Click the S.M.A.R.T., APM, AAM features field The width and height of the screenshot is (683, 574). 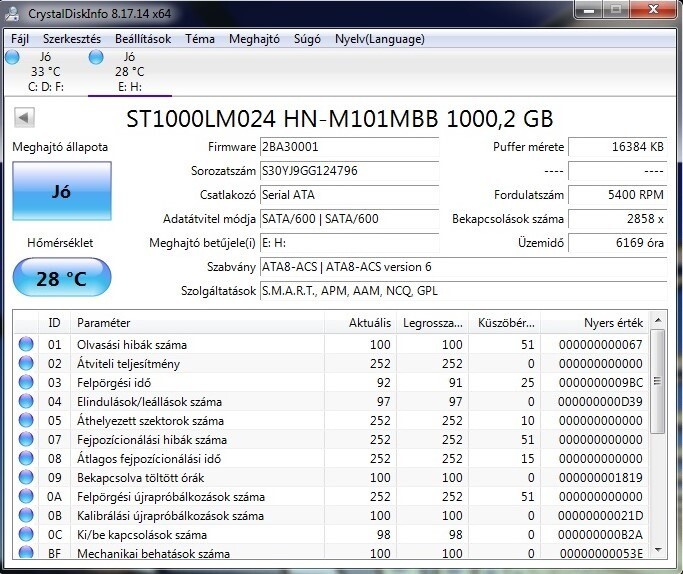click(x=463, y=290)
